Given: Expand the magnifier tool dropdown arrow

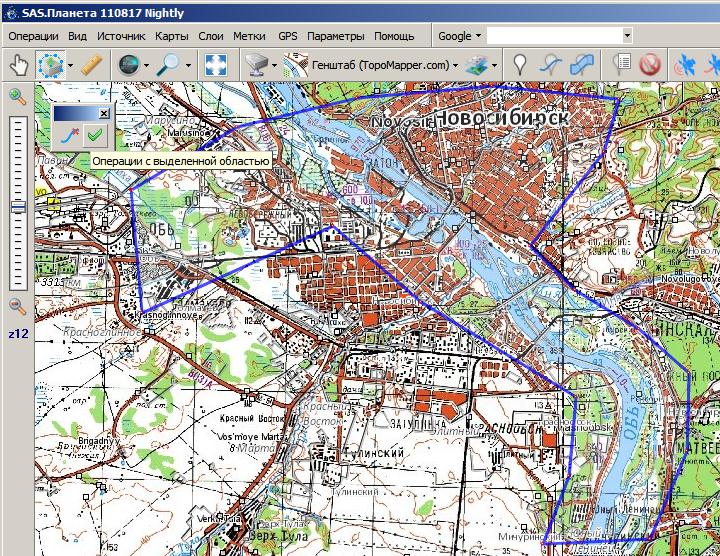Looking at the screenshot, I should click(188, 65).
